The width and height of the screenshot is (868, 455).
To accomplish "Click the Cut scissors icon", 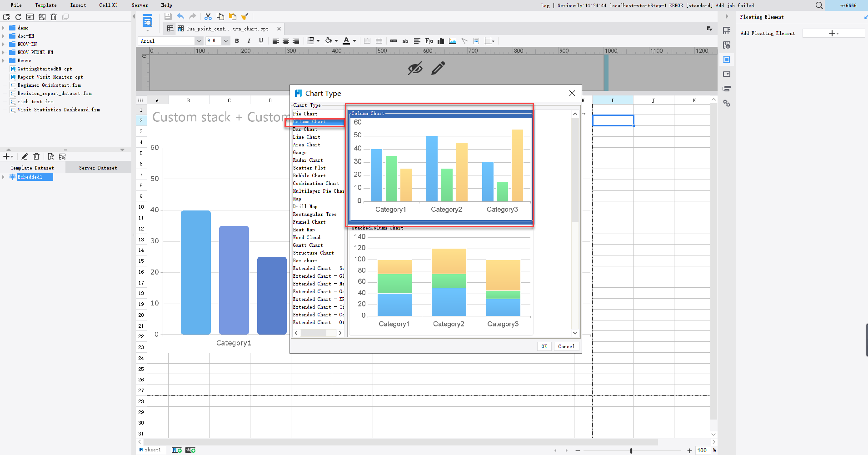I will [x=208, y=16].
